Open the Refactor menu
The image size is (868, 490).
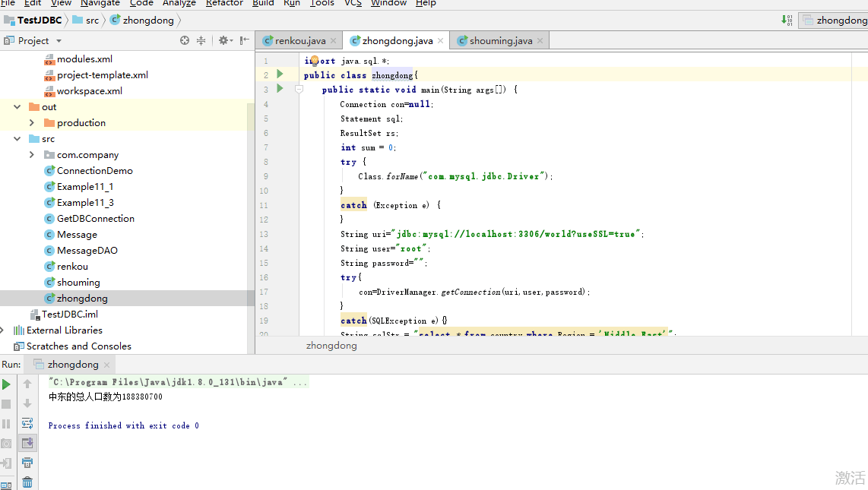click(224, 3)
